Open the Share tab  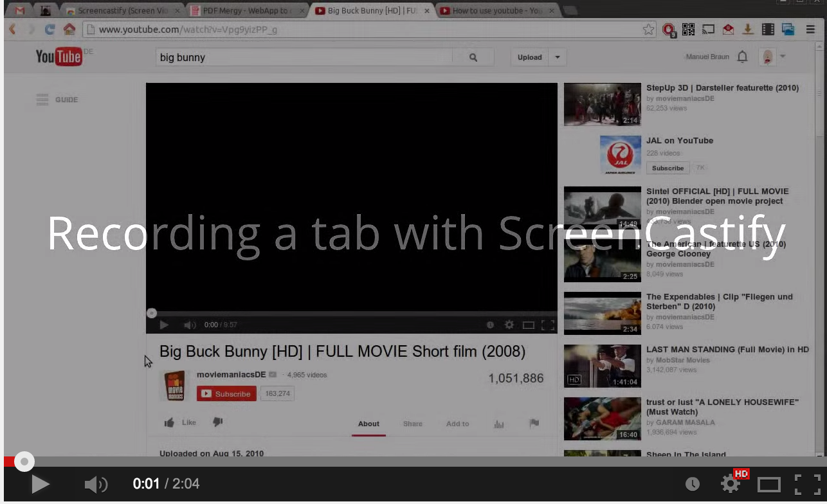tap(413, 424)
